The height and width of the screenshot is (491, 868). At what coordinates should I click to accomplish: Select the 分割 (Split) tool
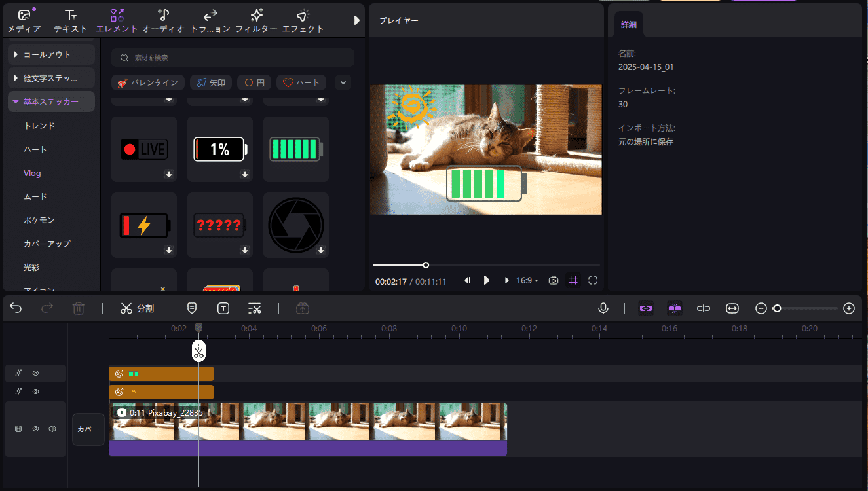[x=138, y=308]
